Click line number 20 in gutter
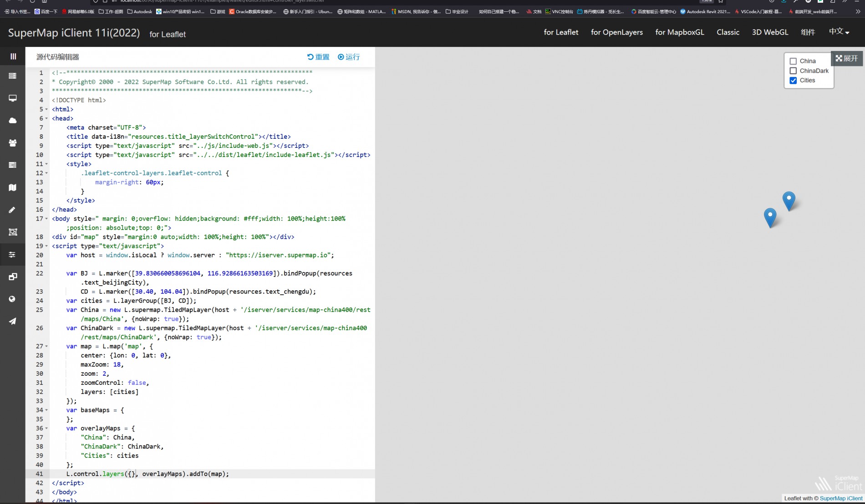Viewport: 865px width, 504px height. (x=40, y=255)
